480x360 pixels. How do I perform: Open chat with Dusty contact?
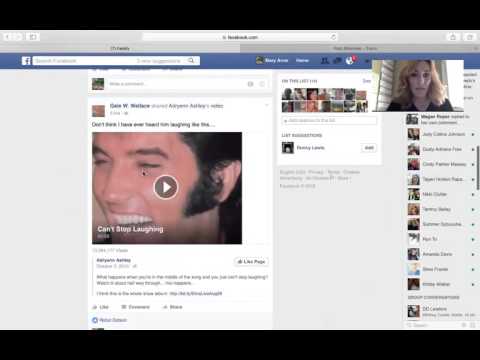(441, 149)
